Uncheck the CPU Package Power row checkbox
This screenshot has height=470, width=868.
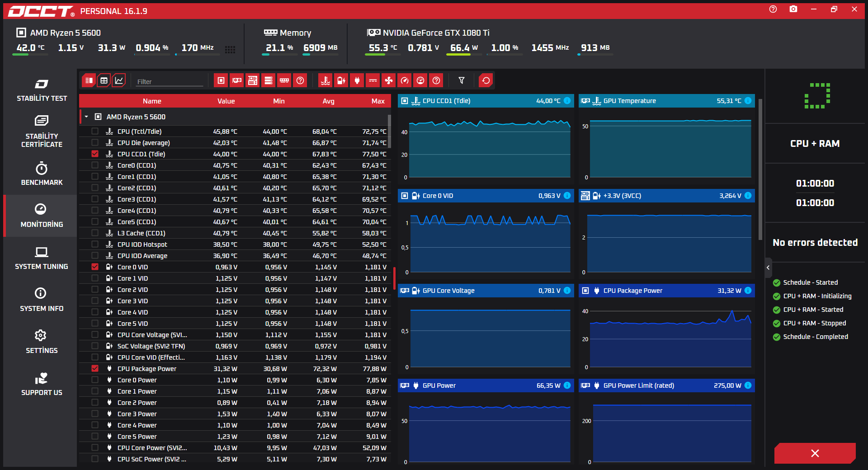(95, 368)
